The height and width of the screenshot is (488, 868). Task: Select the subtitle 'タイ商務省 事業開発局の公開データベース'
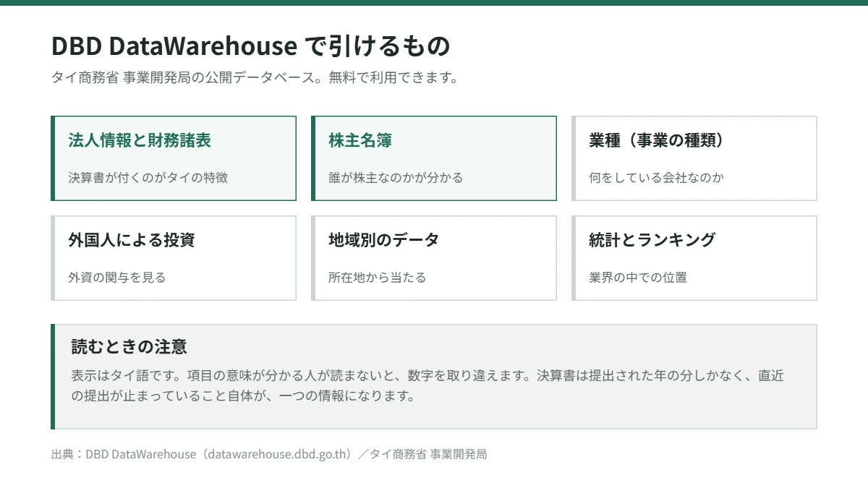click(186, 78)
